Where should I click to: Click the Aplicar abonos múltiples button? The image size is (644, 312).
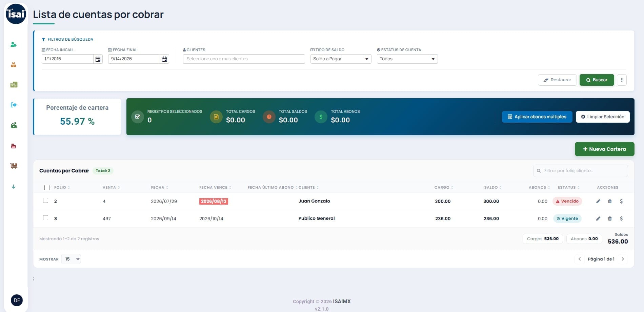point(537,117)
